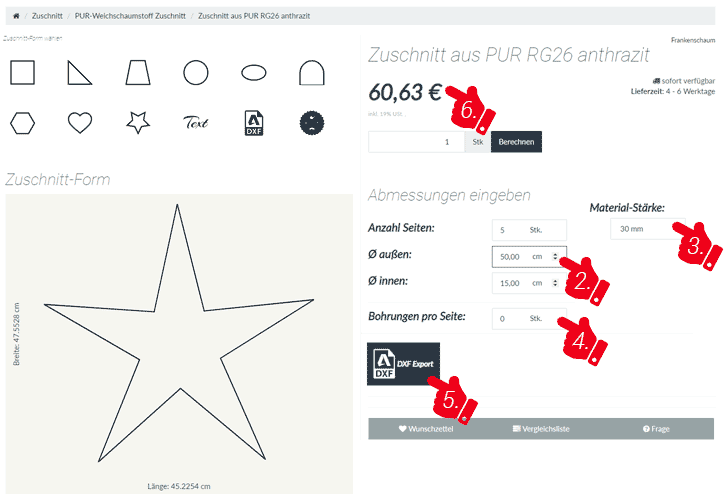Pick the hexagon shape icon

point(23,123)
